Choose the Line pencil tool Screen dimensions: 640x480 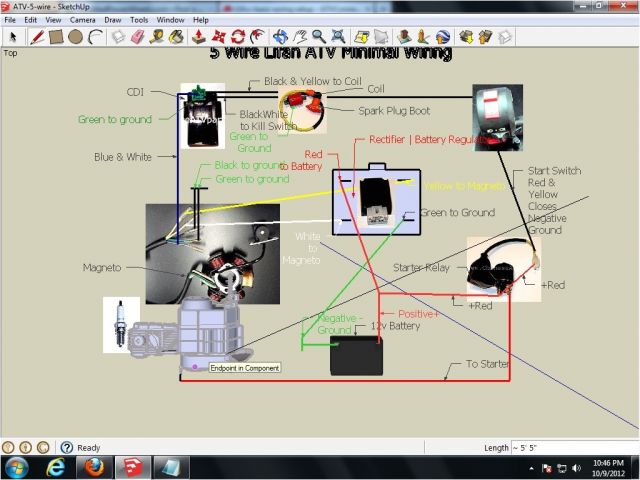[x=36, y=37]
